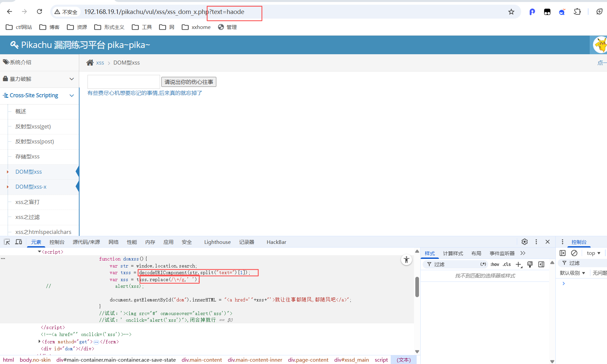The height and width of the screenshot is (364, 607).
Task: Open the top JavaScript context dropdown
Action: pos(593,253)
